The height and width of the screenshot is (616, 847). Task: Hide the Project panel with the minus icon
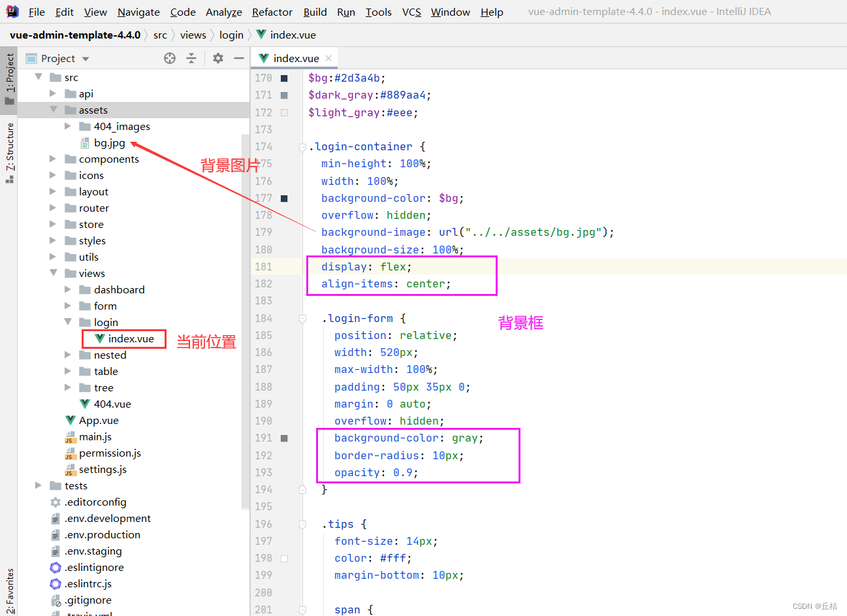pos(239,58)
